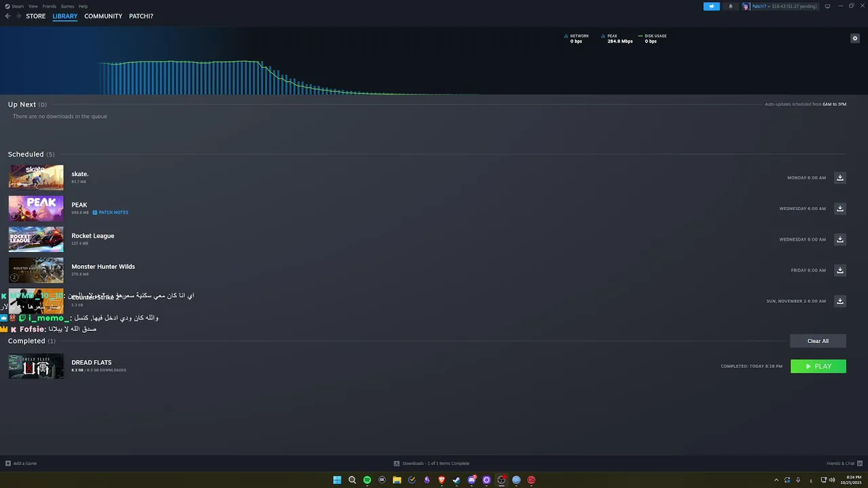Open Spotify from the taskbar
Viewport: 868px width, 488px height.
tap(367, 480)
